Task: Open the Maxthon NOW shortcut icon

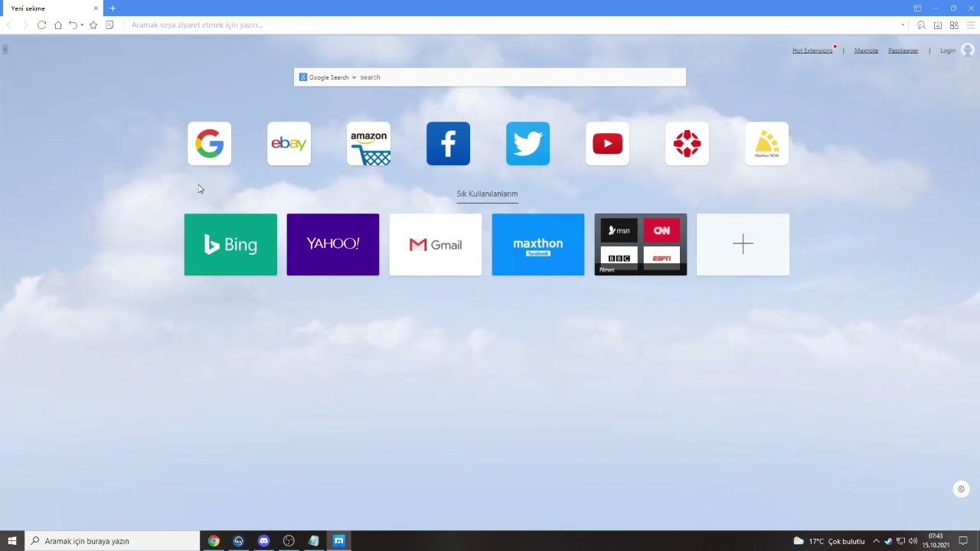Action: [x=766, y=143]
